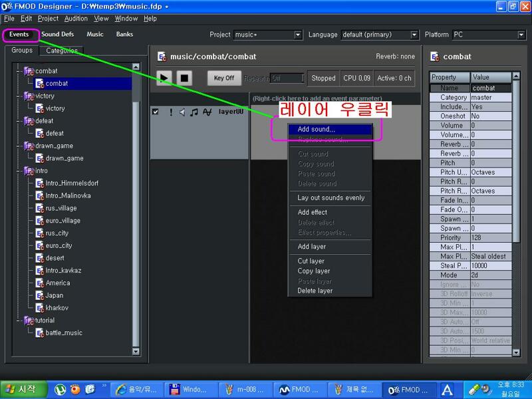
Task: Collapse the combat group expander
Action: (19, 71)
